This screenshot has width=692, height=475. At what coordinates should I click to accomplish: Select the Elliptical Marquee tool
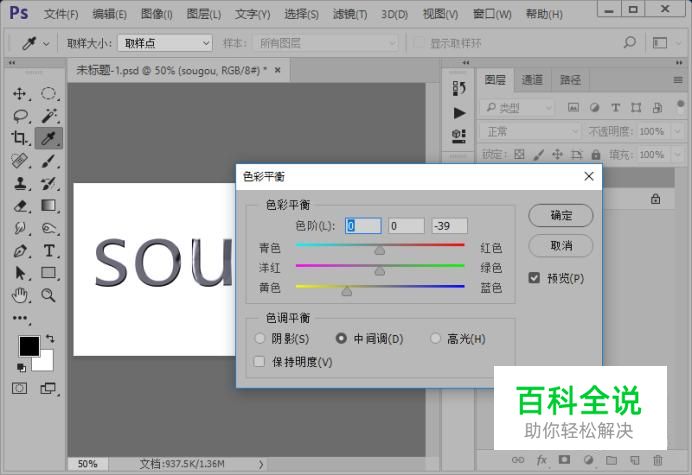(49, 94)
